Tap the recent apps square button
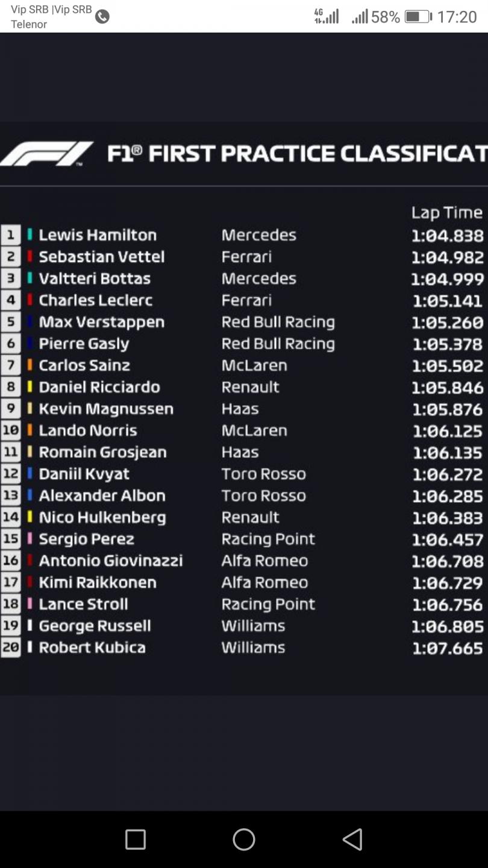The height and width of the screenshot is (868, 488). coord(136,839)
